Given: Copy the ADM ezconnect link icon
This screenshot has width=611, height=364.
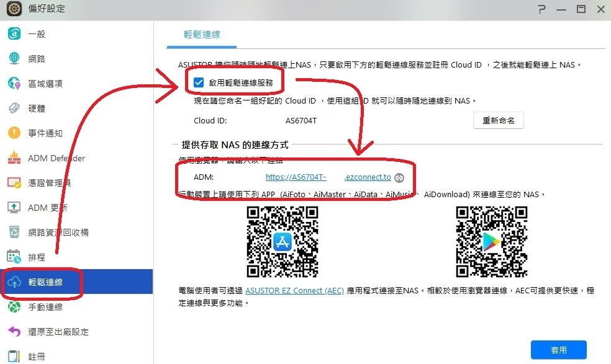Looking at the screenshot, I should click(x=399, y=178).
